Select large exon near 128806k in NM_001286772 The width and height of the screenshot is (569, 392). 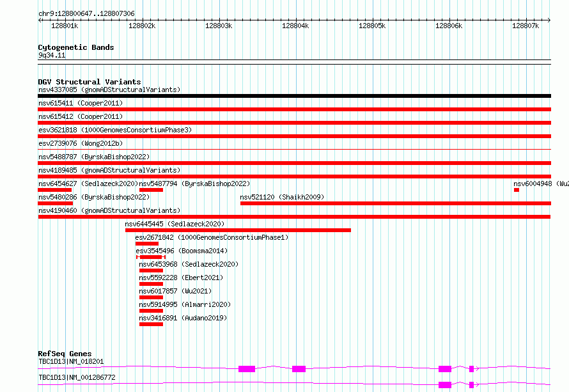(x=445, y=385)
